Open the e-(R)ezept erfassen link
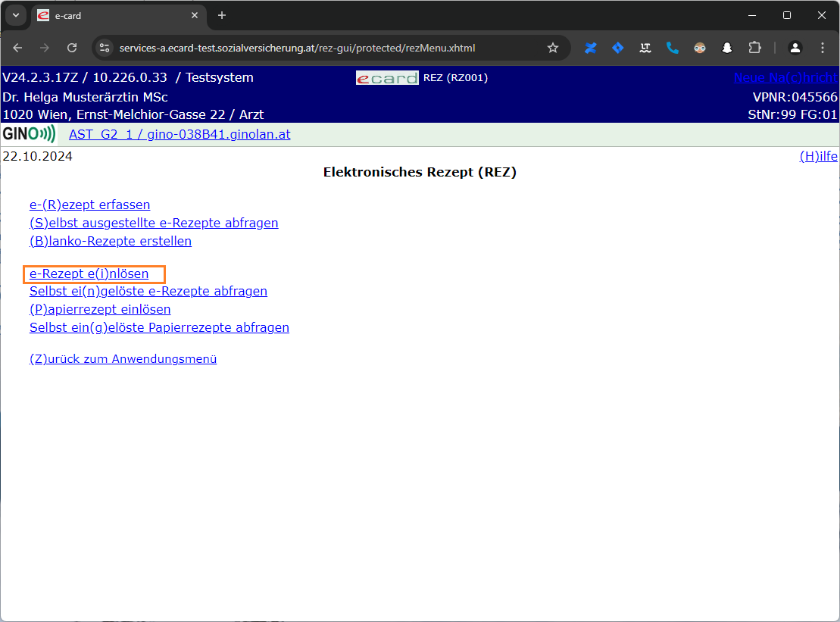The height and width of the screenshot is (622, 840). click(x=89, y=205)
